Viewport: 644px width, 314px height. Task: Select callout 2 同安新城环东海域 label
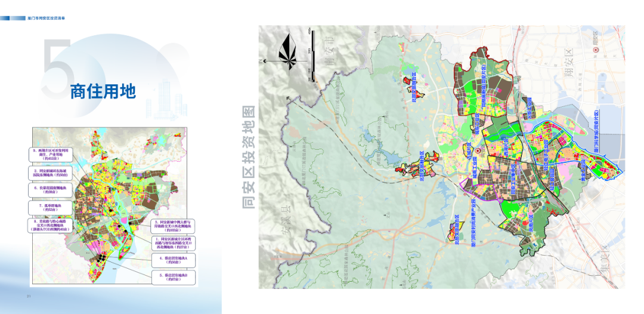[x=49, y=173]
